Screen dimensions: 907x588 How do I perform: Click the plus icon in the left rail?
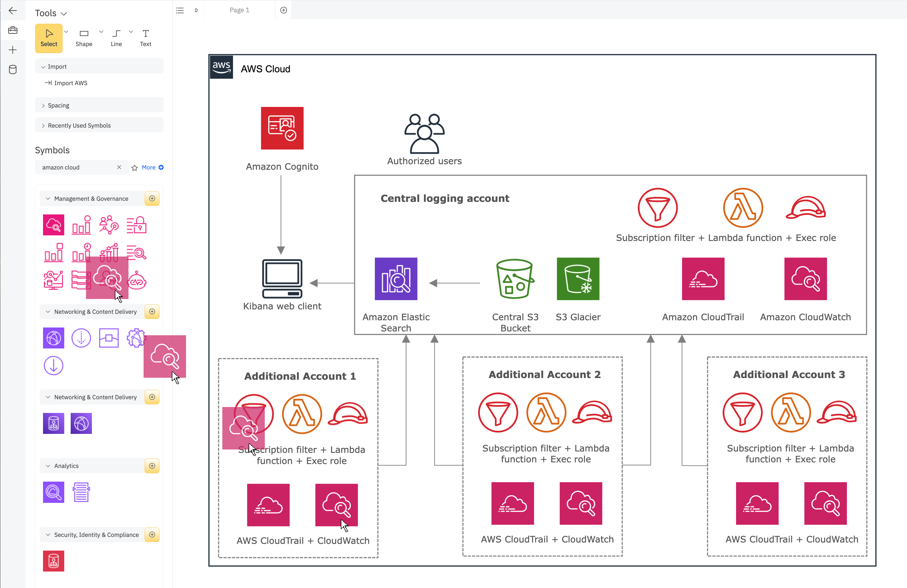click(x=13, y=49)
